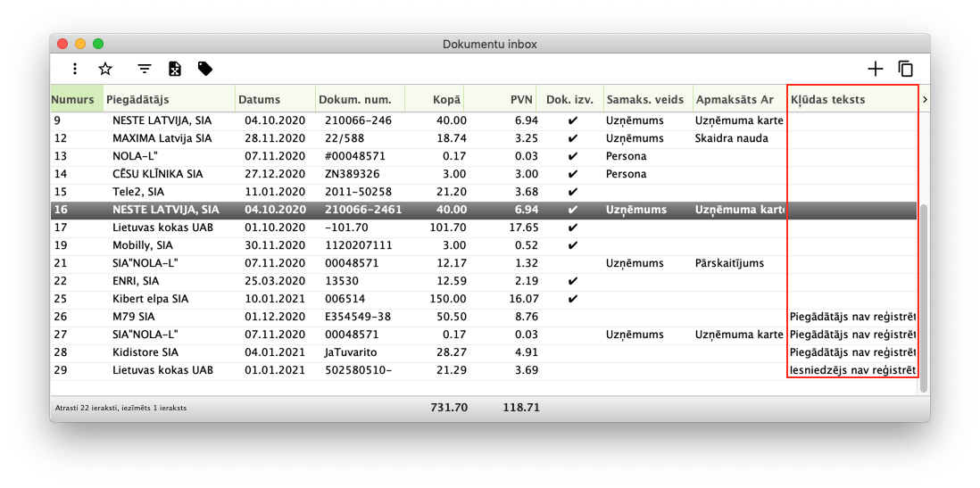Select Kibert elpa SIA supplier cell
Image resolution: width=980 pixels, height=488 pixels.
click(151, 299)
